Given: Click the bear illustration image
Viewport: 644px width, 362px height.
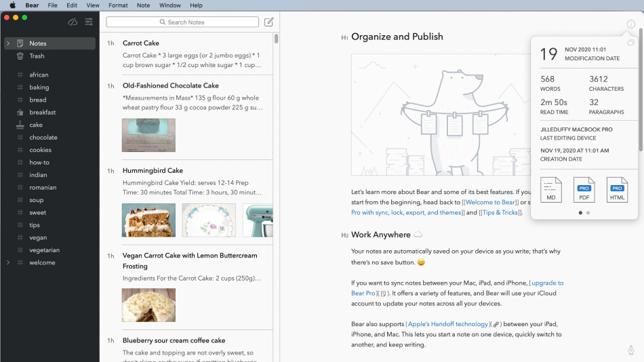Looking at the screenshot, I should [441, 115].
